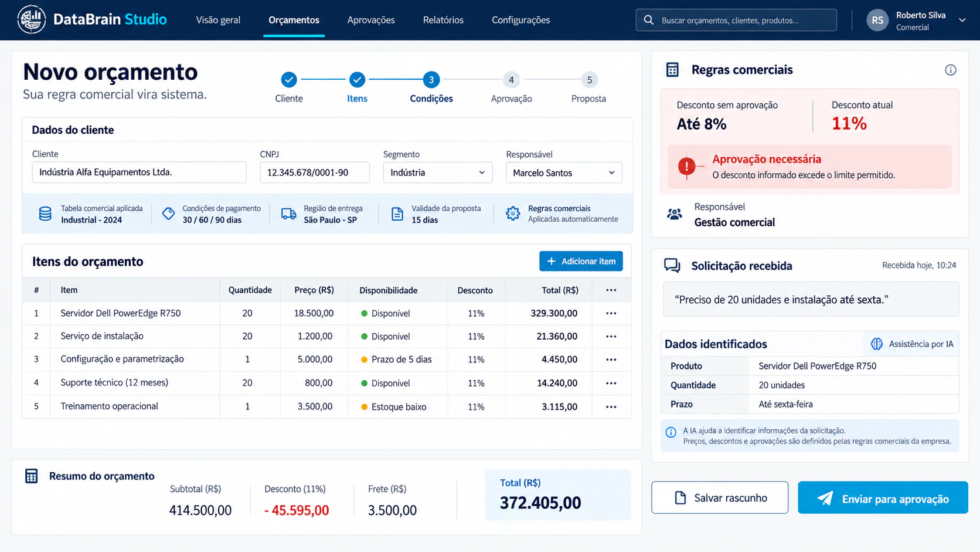Viewport: 980px width, 552px height.
Task: Click the Região de entrega truck icon
Action: pyautogui.click(x=288, y=214)
